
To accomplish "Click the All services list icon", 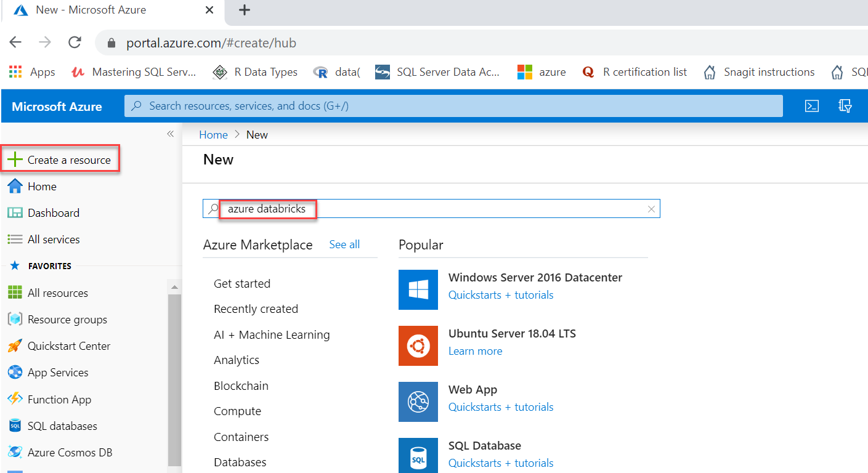I will 15,240.
